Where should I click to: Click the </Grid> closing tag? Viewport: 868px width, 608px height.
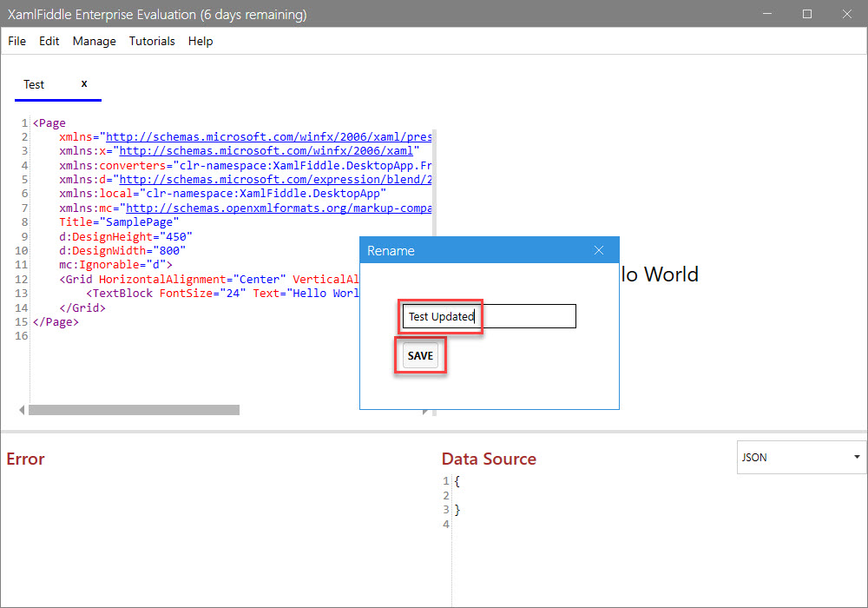[x=82, y=307]
